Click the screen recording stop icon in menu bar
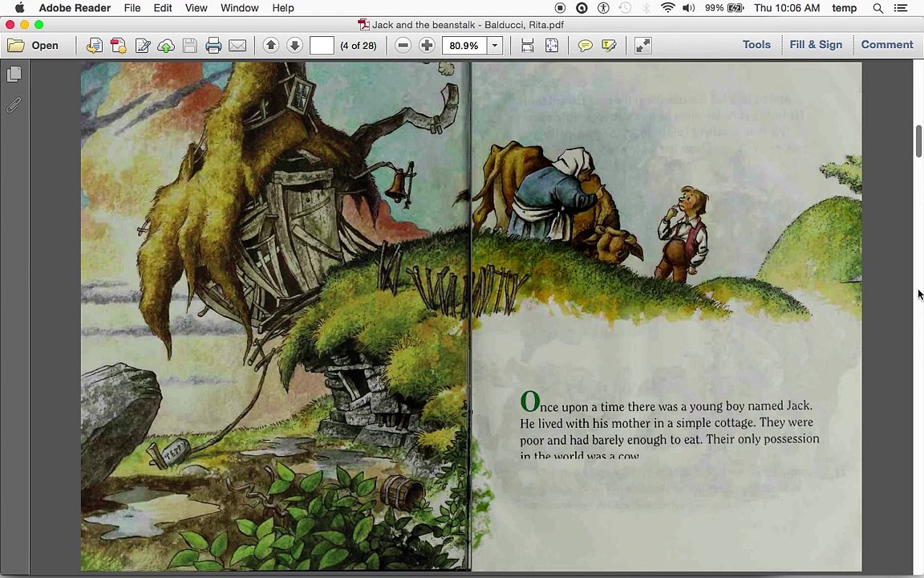924x578 pixels. click(560, 8)
